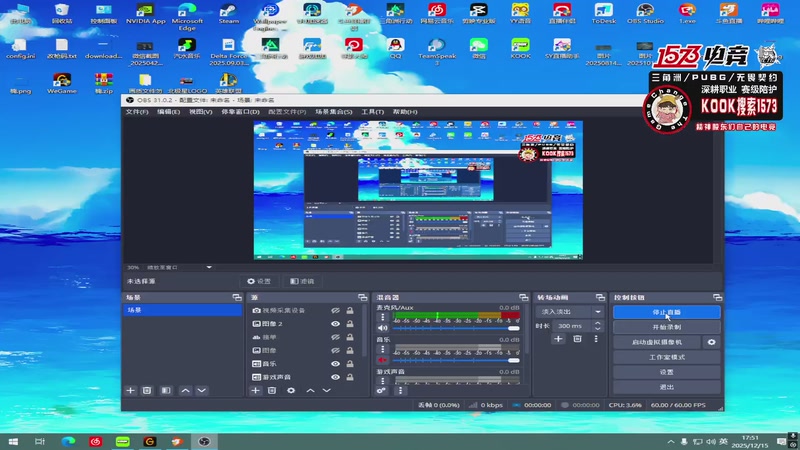Open source properties gear in Sources panel
The height and width of the screenshot is (450, 800).
tap(291, 390)
